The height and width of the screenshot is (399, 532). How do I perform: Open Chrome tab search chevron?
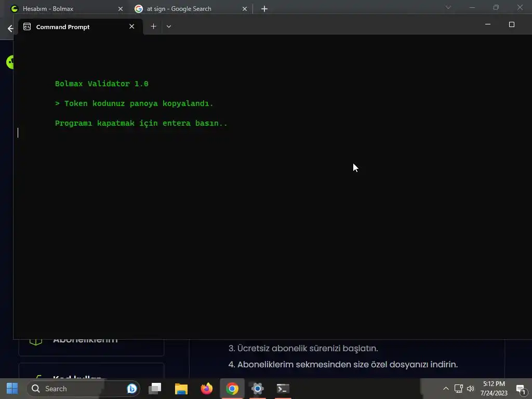(x=448, y=7)
